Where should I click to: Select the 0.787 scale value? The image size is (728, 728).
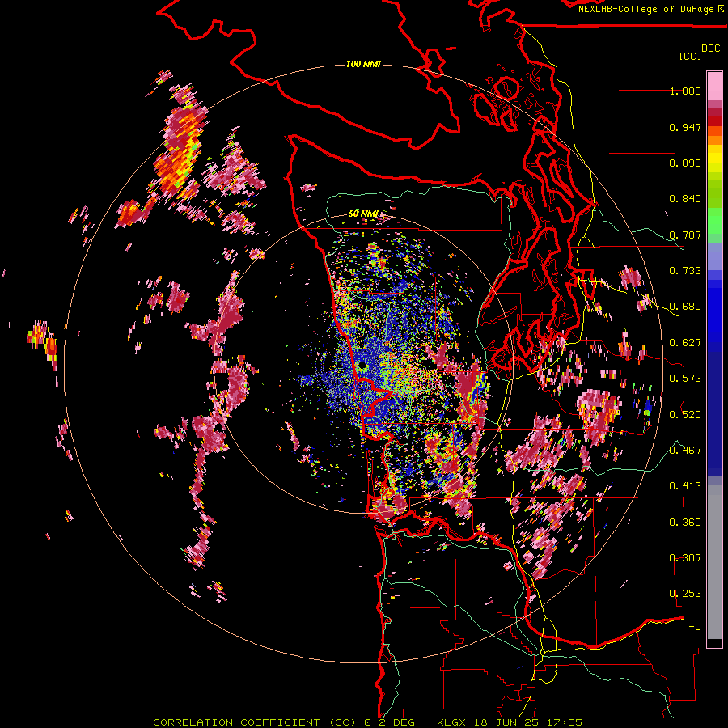click(685, 235)
